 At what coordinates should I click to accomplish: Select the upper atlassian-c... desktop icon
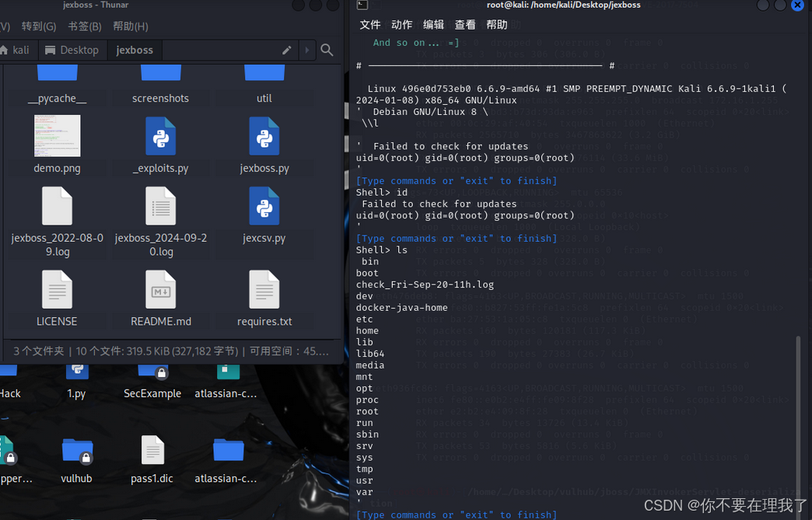[229, 371]
